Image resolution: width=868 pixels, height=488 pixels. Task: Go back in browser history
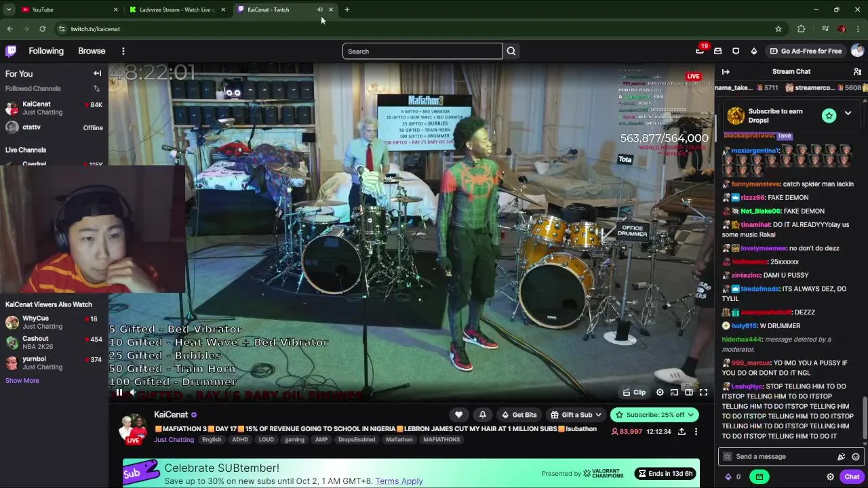(x=10, y=28)
